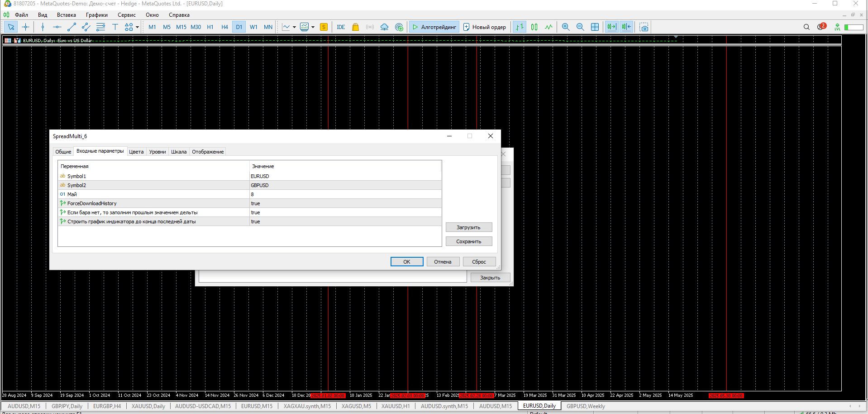Click the Сохранить button
Image resolution: width=868 pixels, height=414 pixels.
coord(468,241)
